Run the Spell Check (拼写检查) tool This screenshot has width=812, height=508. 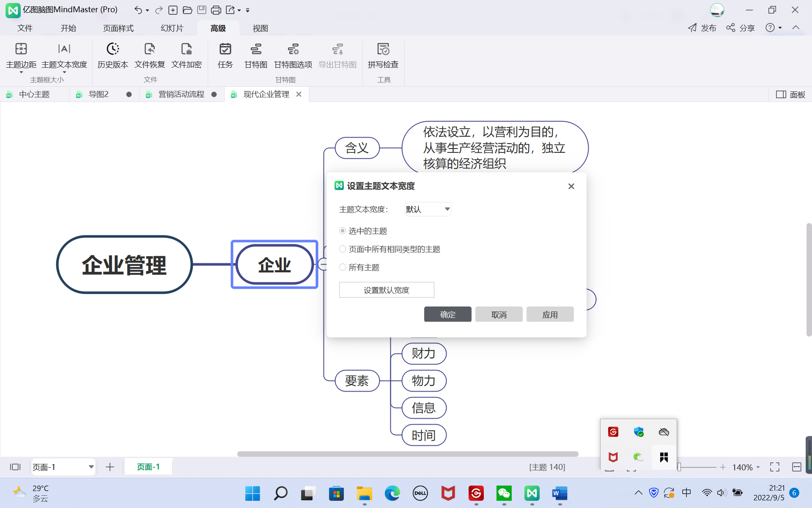383,50
